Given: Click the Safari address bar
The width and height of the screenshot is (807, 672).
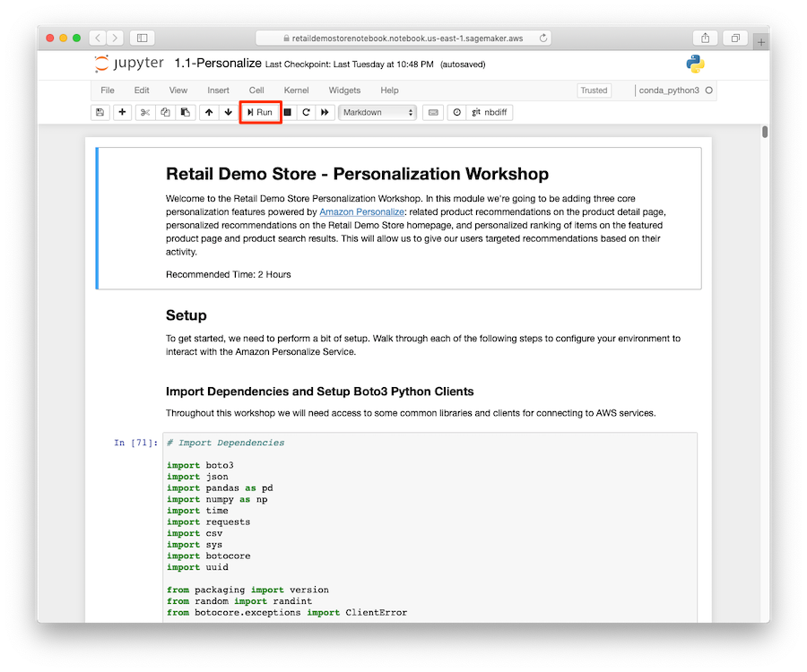Looking at the screenshot, I should tap(403, 38).
